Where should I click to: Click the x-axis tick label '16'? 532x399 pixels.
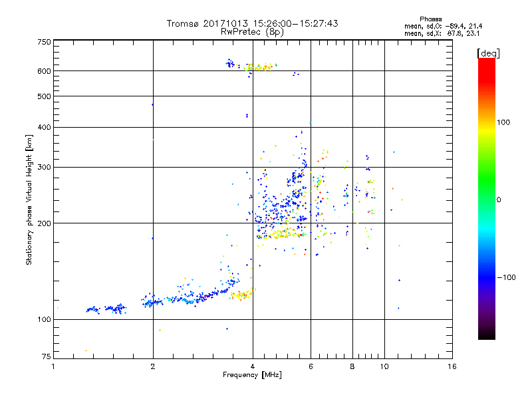(452, 366)
